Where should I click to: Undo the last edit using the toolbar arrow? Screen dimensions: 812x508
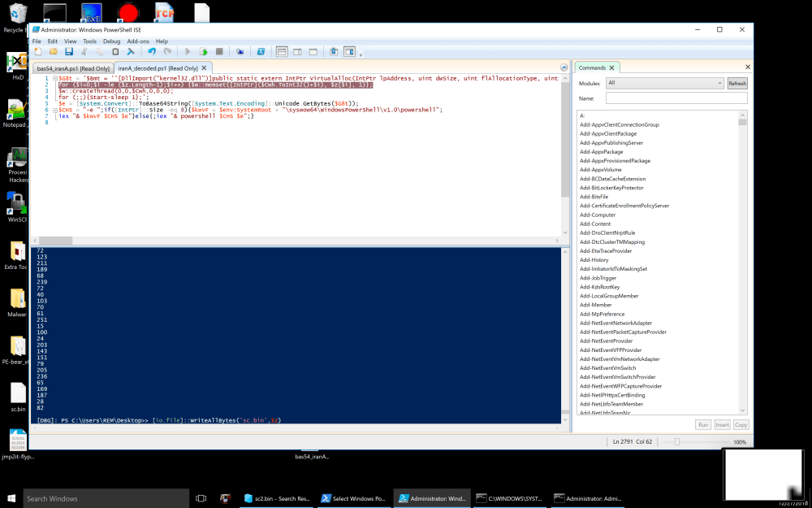click(x=152, y=51)
